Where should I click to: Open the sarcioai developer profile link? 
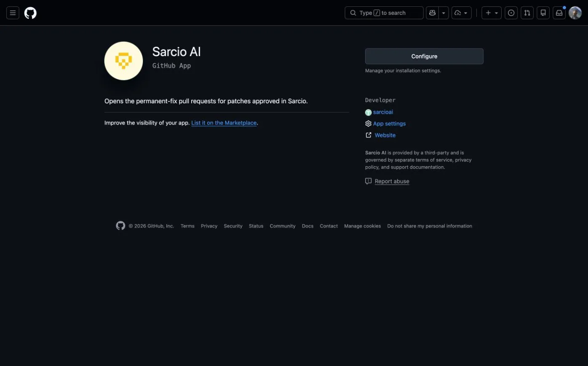click(383, 112)
